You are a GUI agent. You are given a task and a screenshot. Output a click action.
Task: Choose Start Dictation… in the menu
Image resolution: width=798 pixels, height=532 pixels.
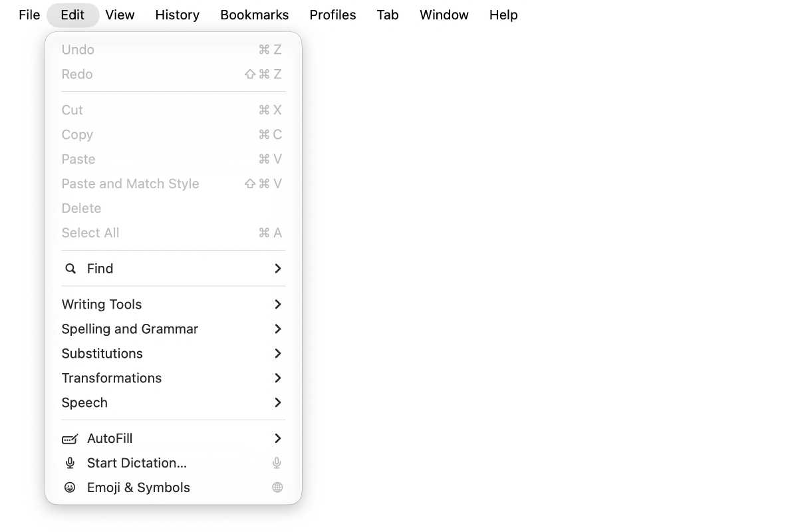coord(174,464)
